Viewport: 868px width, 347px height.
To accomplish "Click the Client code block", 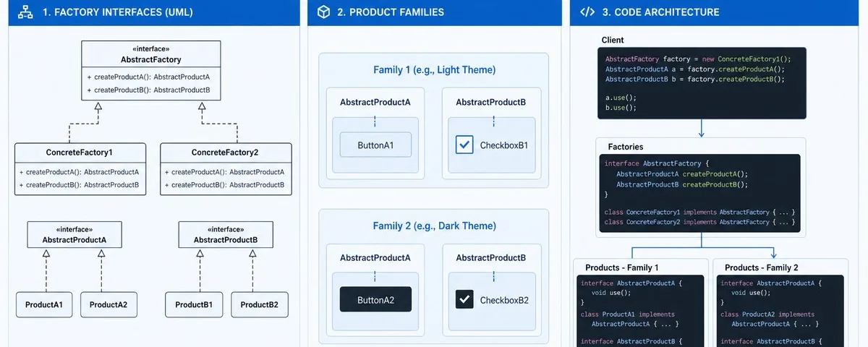I will tap(702, 83).
